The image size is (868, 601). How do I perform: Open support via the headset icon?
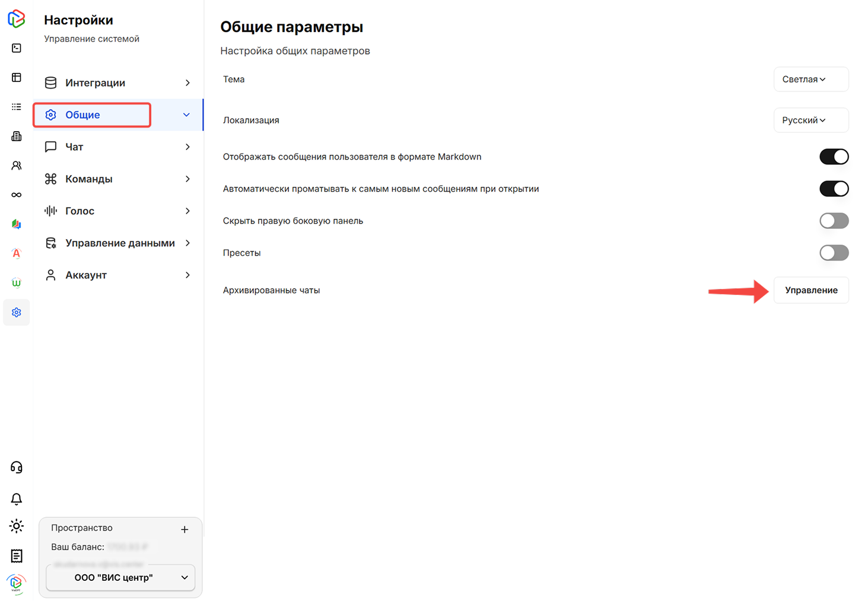click(x=16, y=467)
